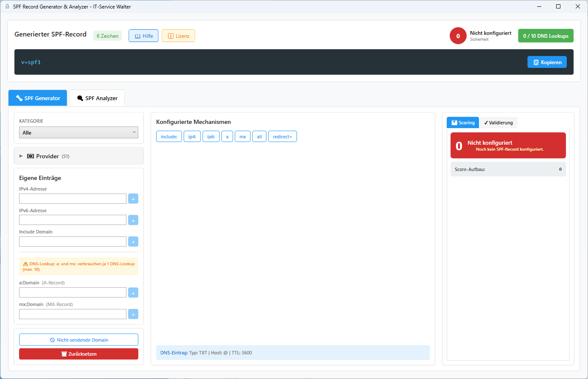Click the plus icon beside IPv6-Adresse field
The image size is (588, 379).
[x=133, y=220]
